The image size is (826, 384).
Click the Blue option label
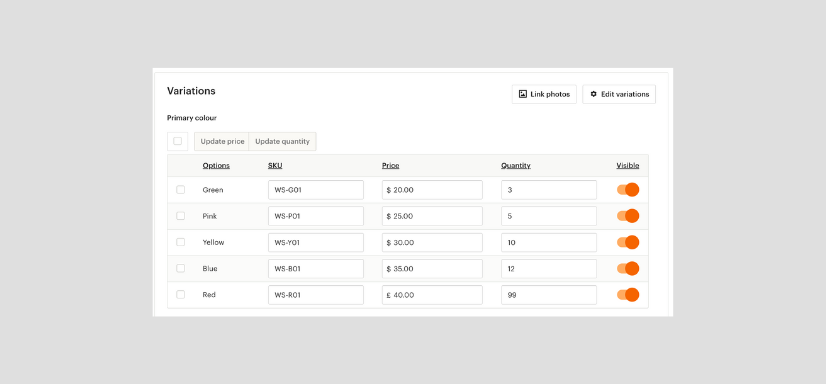tap(210, 269)
